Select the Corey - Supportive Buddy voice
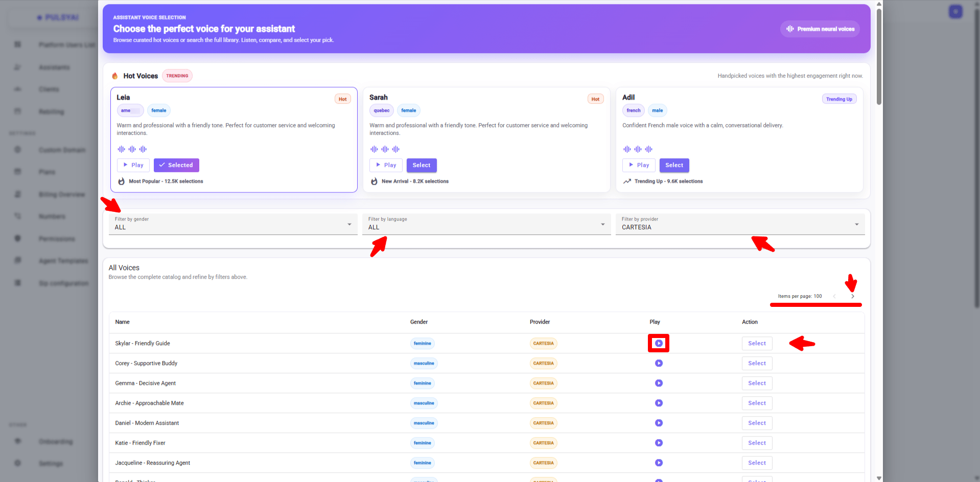Image resolution: width=980 pixels, height=482 pixels. click(757, 363)
